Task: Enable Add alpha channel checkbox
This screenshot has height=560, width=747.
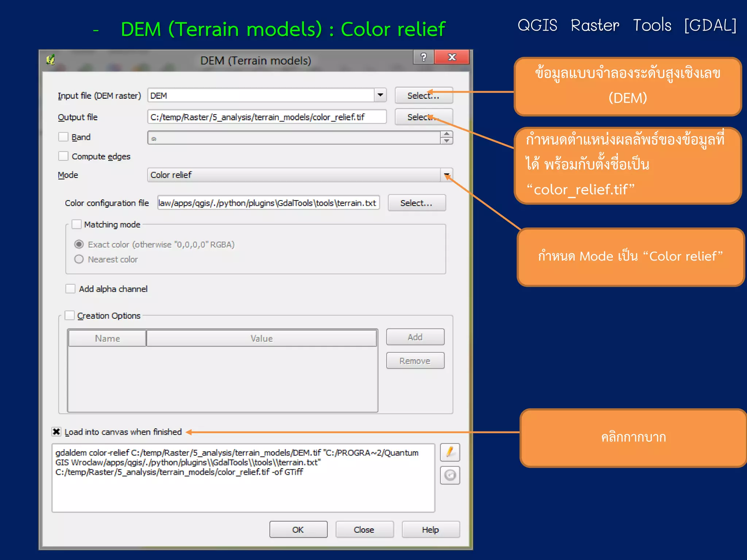Action: (70, 289)
